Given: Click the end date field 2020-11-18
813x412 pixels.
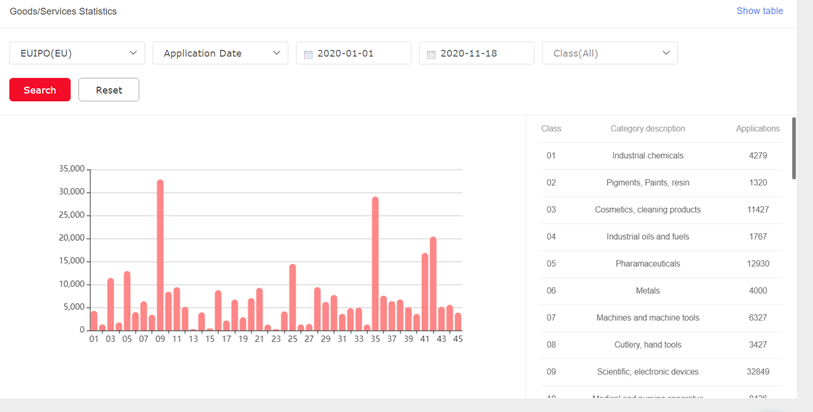Looking at the screenshot, I should (476, 53).
